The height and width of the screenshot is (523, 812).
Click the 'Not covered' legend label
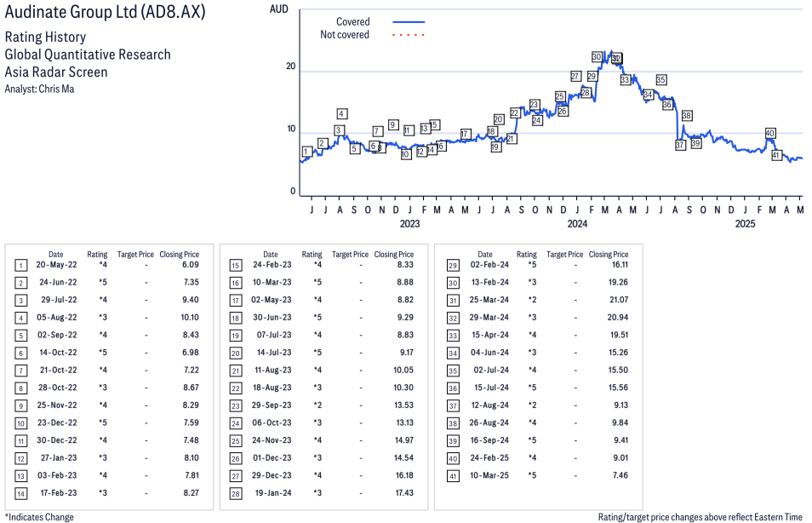[x=345, y=35]
